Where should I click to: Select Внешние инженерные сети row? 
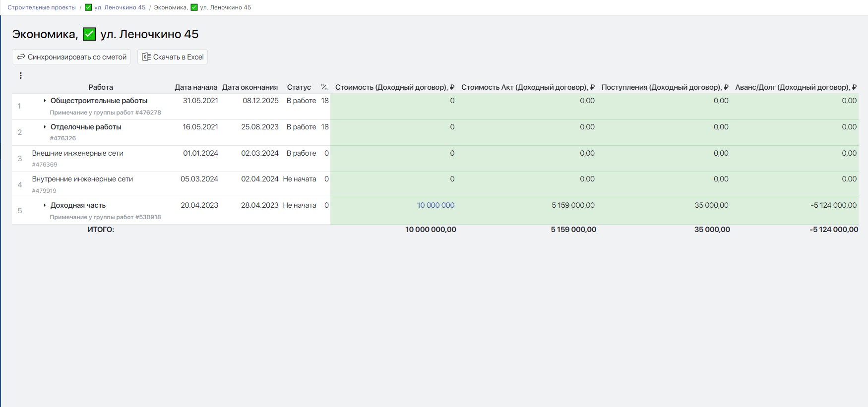pos(77,153)
